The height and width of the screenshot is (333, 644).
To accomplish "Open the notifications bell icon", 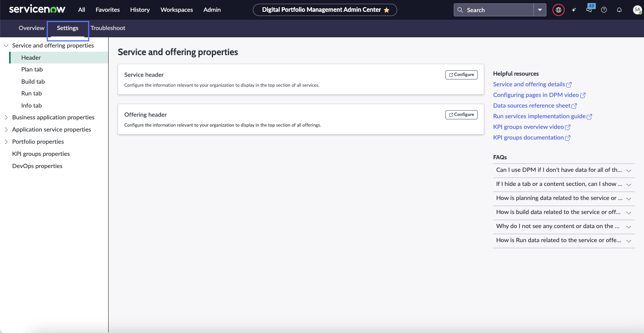I will click(x=619, y=10).
